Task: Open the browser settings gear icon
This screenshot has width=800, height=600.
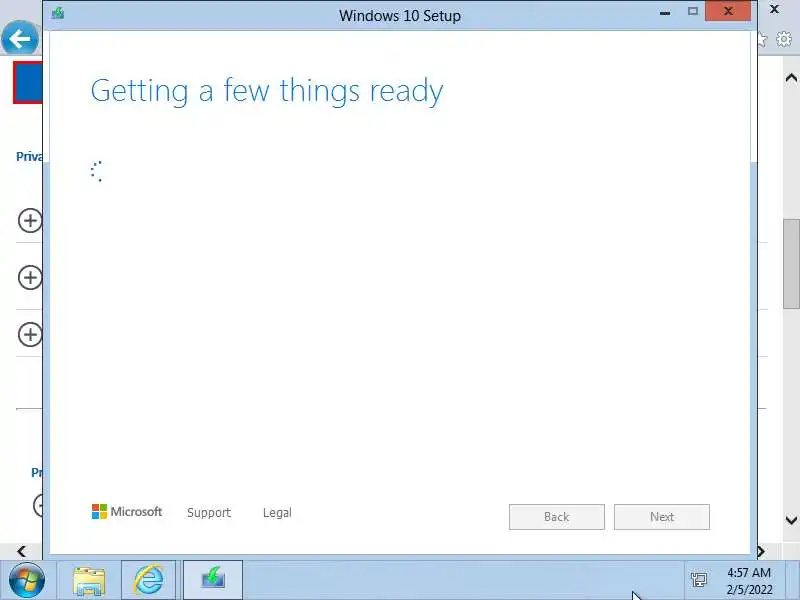Action: click(784, 39)
